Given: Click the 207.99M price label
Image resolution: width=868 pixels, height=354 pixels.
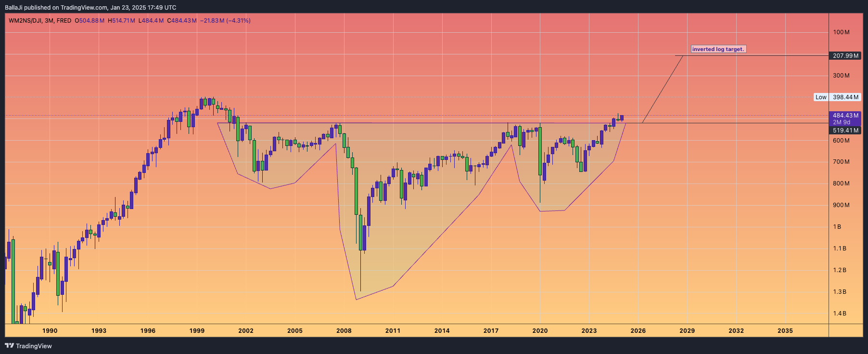Looking at the screenshot, I should pos(845,56).
